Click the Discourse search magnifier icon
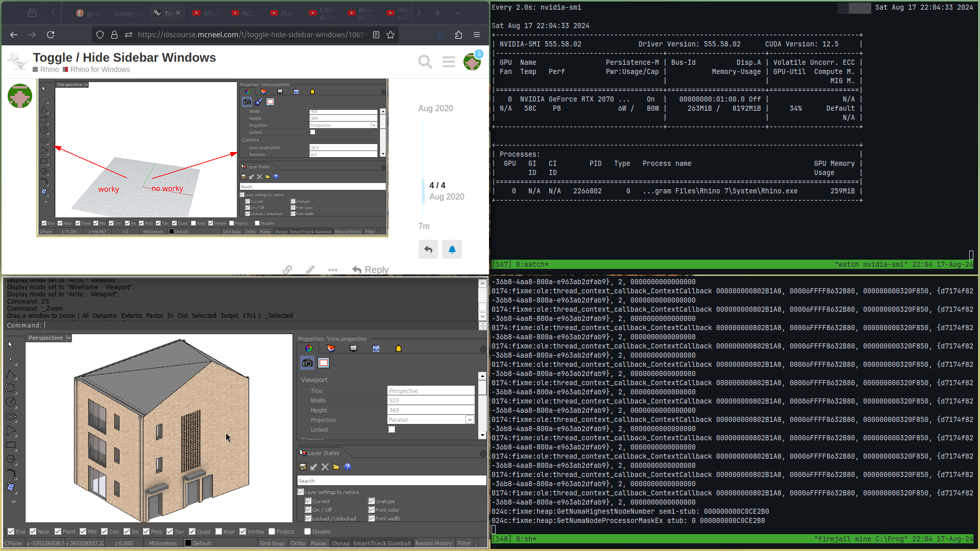 pyautogui.click(x=425, y=62)
